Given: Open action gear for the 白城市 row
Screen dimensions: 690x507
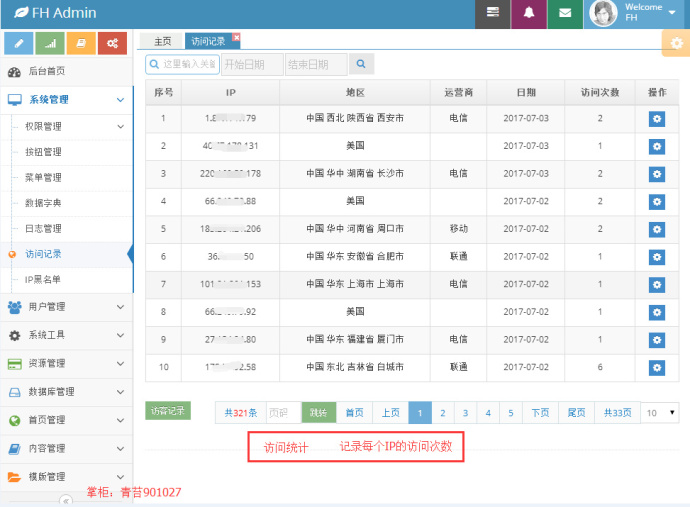Looking at the screenshot, I should point(657,367).
